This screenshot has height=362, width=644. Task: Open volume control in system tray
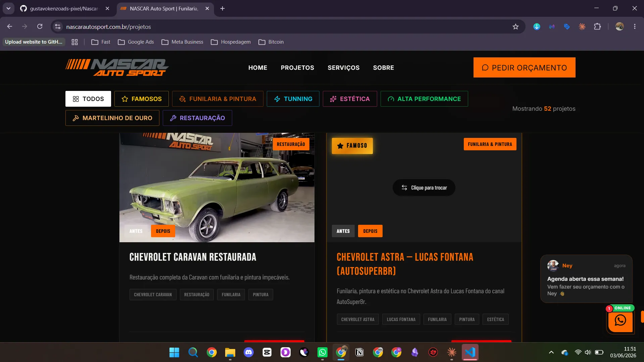click(588, 352)
